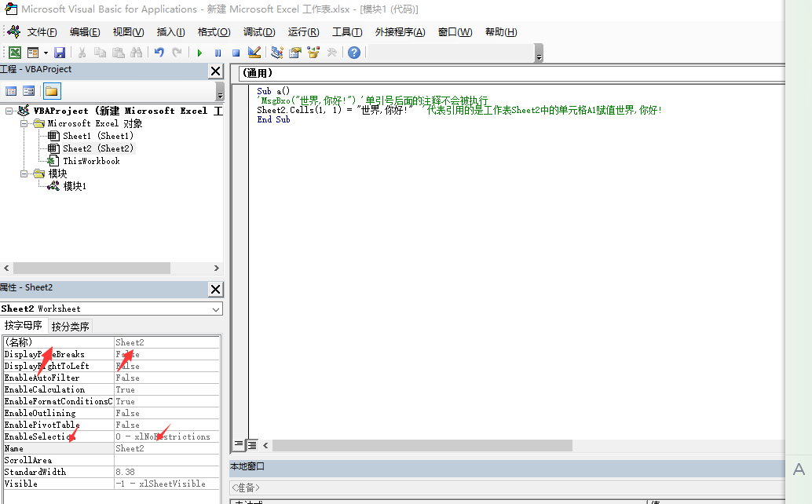Click Full Module View button at code window bottom
This screenshot has height=504, width=812.
point(251,444)
